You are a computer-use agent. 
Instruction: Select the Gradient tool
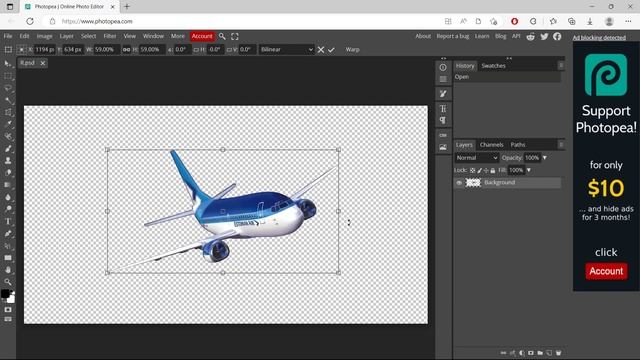[8, 185]
